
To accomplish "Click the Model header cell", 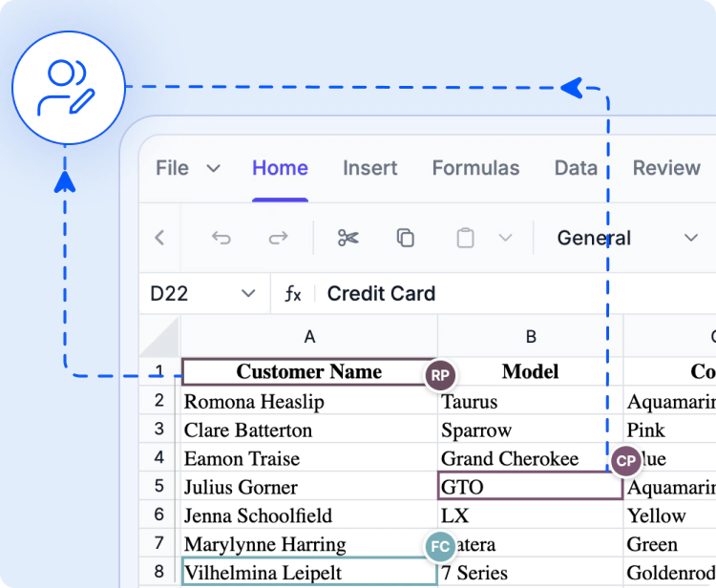I will pos(530,371).
